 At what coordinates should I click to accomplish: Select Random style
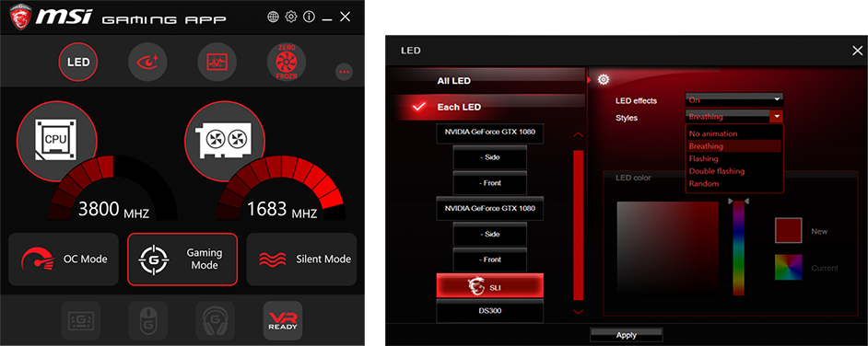pos(734,183)
